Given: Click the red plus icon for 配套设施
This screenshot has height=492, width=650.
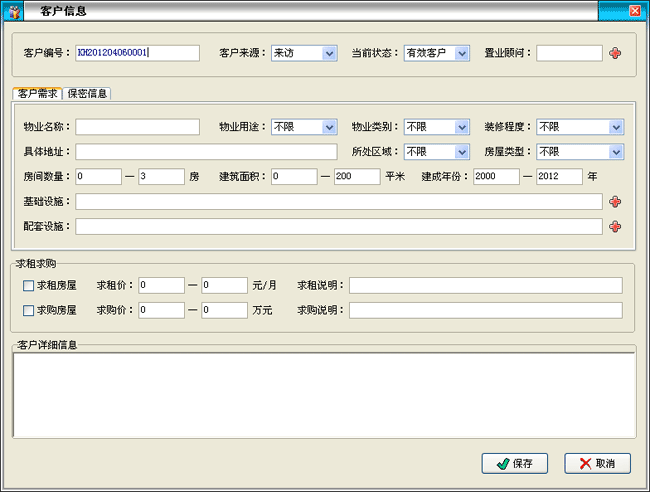Looking at the screenshot, I should (x=615, y=227).
